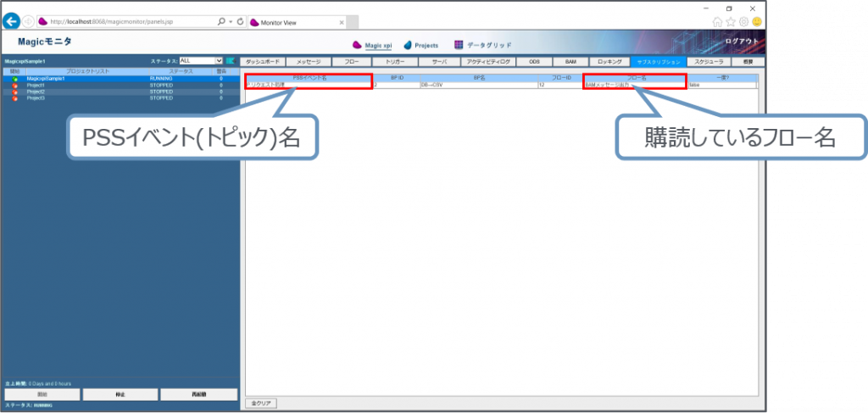Click the ログアウト link
Viewport: 868px width, 413px height.
pos(743,42)
